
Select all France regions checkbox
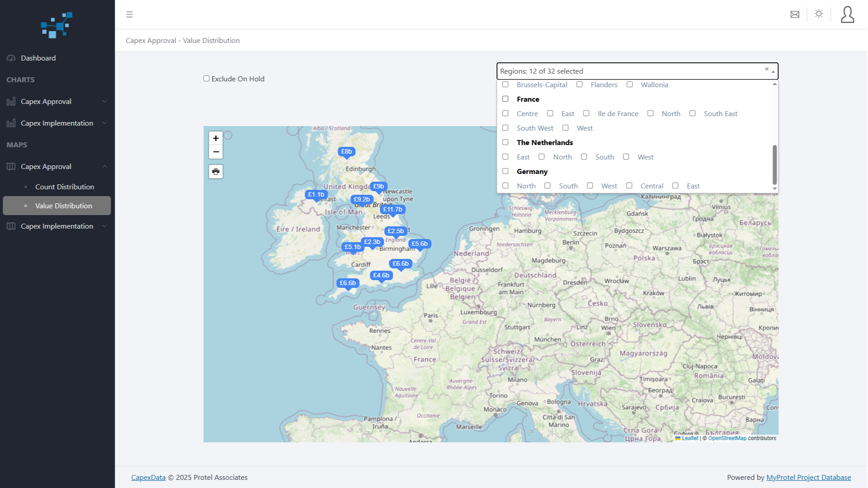pos(505,99)
